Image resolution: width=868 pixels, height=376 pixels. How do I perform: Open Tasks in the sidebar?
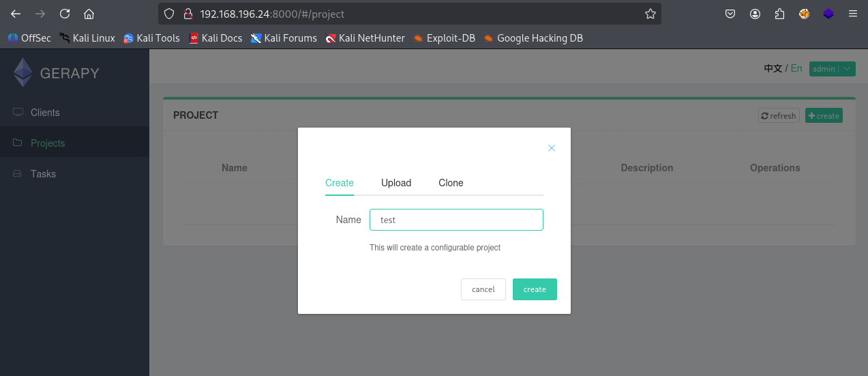point(43,174)
